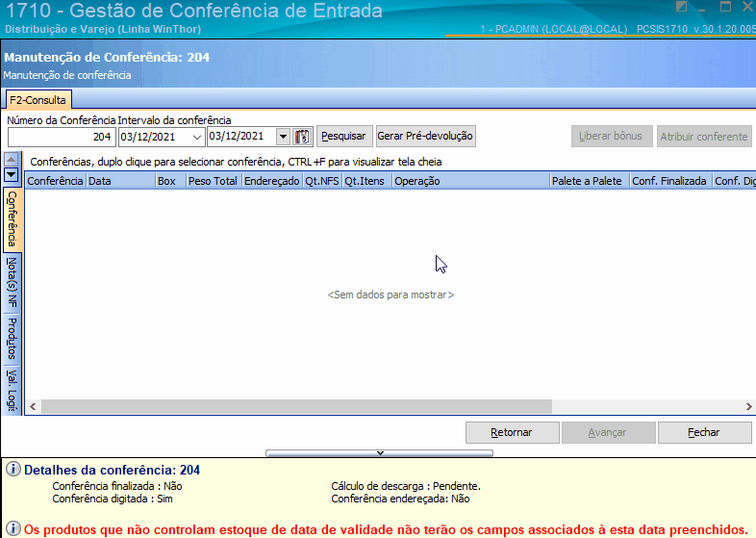Open the end date dropdown arrow
Image resolution: width=756 pixels, height=538 pixels.
coord(283,137)
